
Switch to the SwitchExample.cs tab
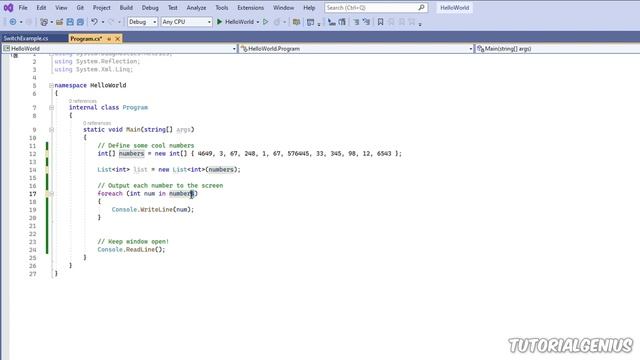(26, 38)
